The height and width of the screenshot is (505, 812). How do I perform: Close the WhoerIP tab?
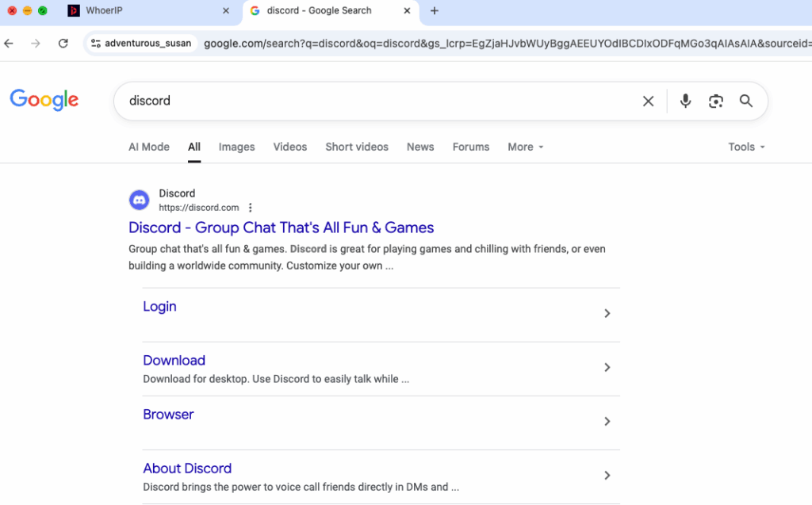226,10
